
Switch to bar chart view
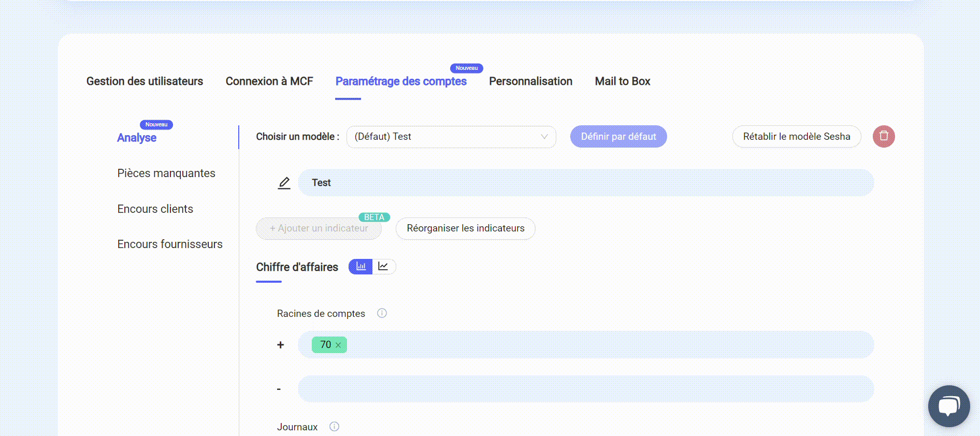click(x=361, y=267)
